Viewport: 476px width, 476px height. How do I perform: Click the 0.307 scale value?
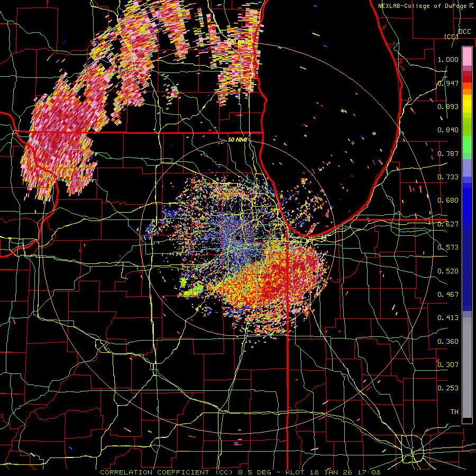coord(448,365)
